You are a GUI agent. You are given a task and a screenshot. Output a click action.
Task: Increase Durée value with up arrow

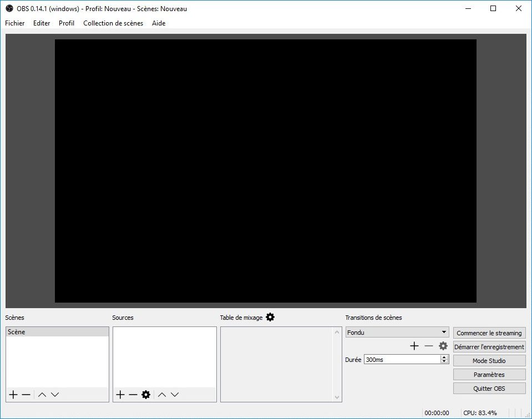tap(444, 357)
